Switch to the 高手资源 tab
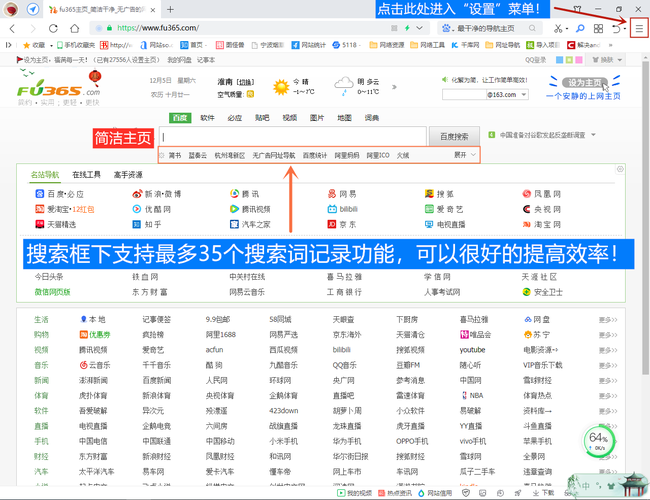The width and height of the screenshot is (650, 500). point(128,175)
